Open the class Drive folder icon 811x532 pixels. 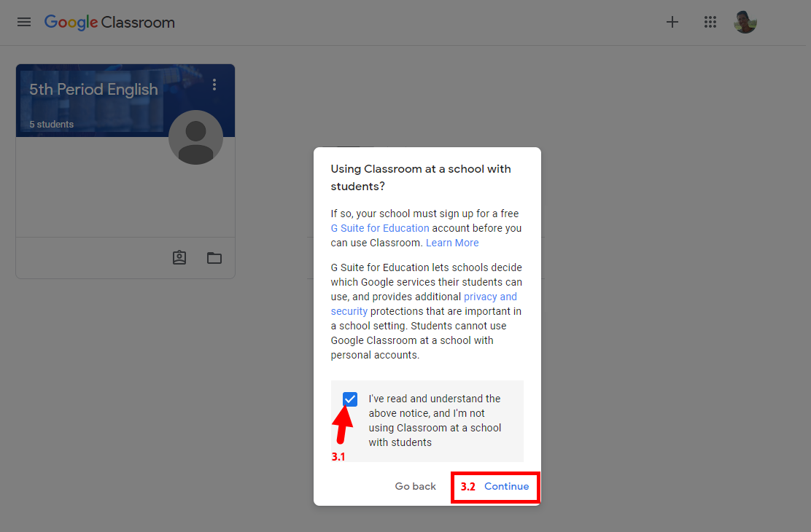tap(214, 257)
